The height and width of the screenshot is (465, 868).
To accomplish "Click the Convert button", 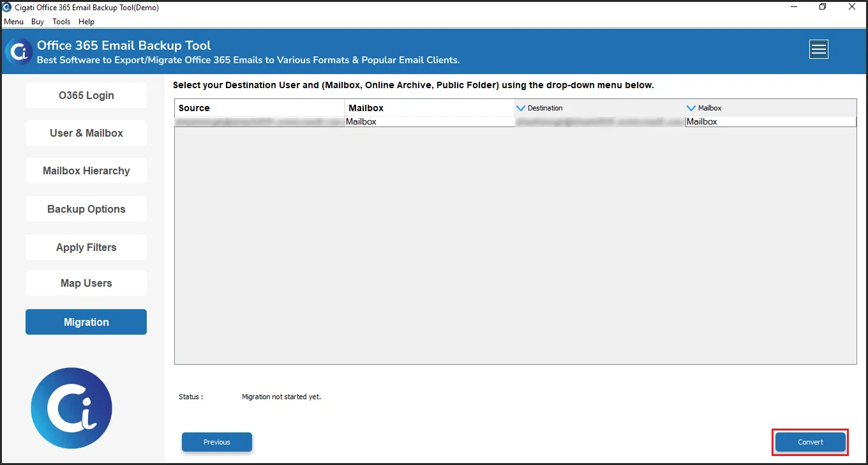I will (811, 442).
